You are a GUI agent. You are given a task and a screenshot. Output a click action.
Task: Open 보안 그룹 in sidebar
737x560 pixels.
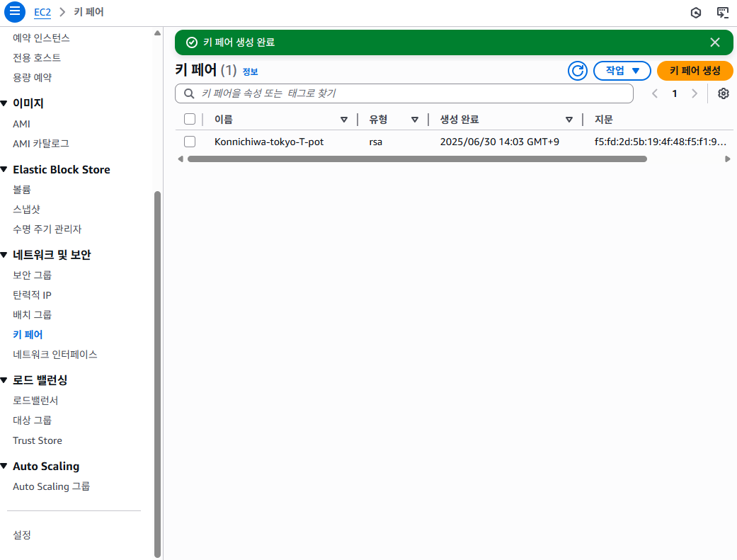click(x=32, y=275)
